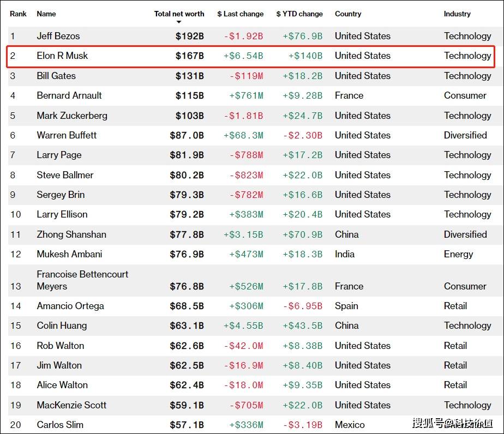The image size is (504, 434).
Task: Sort table by Rank column header
Action: (x=18, y=14)
